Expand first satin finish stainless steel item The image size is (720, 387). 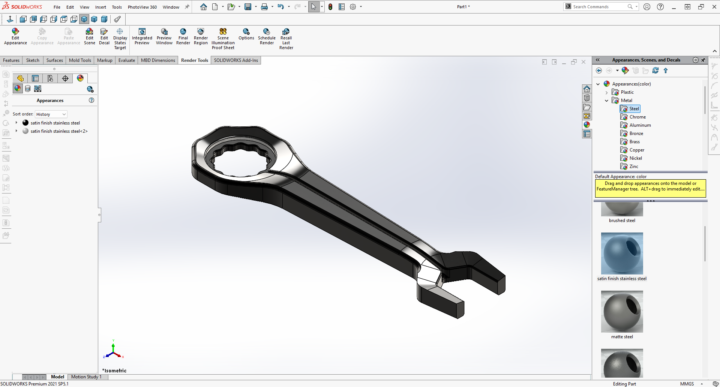17,123
